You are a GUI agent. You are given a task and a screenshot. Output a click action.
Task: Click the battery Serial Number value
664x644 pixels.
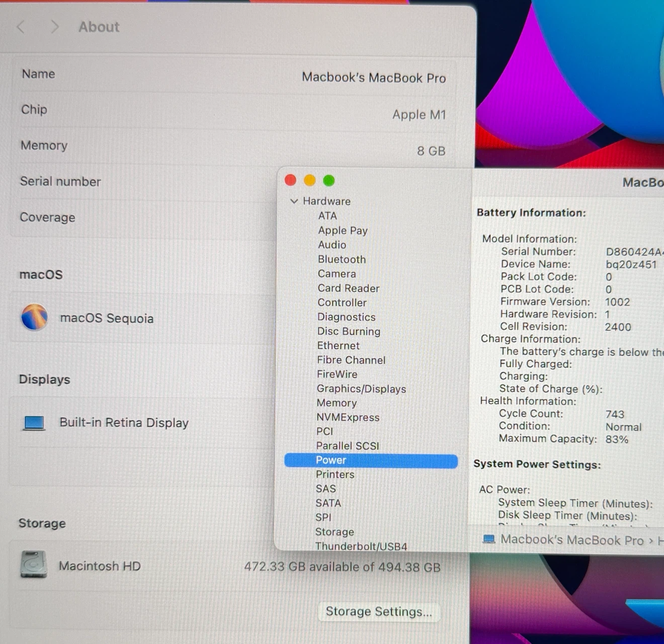pos(634,252)
